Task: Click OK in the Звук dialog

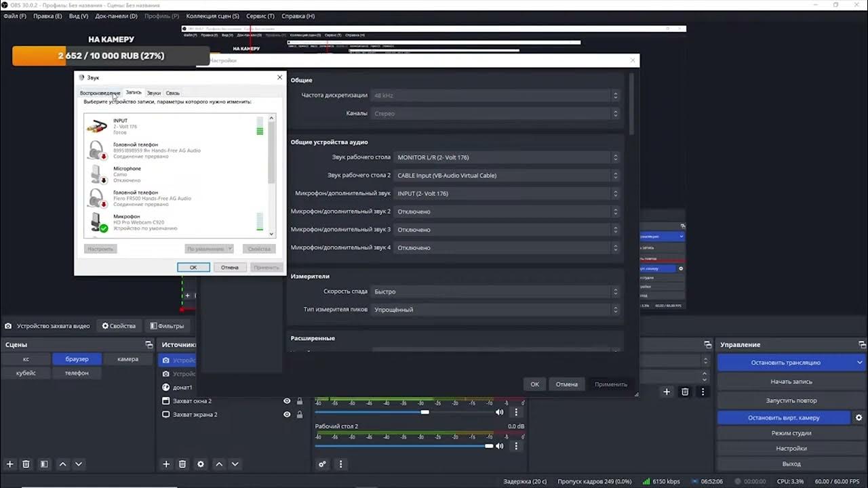Action: pos(193,268)
